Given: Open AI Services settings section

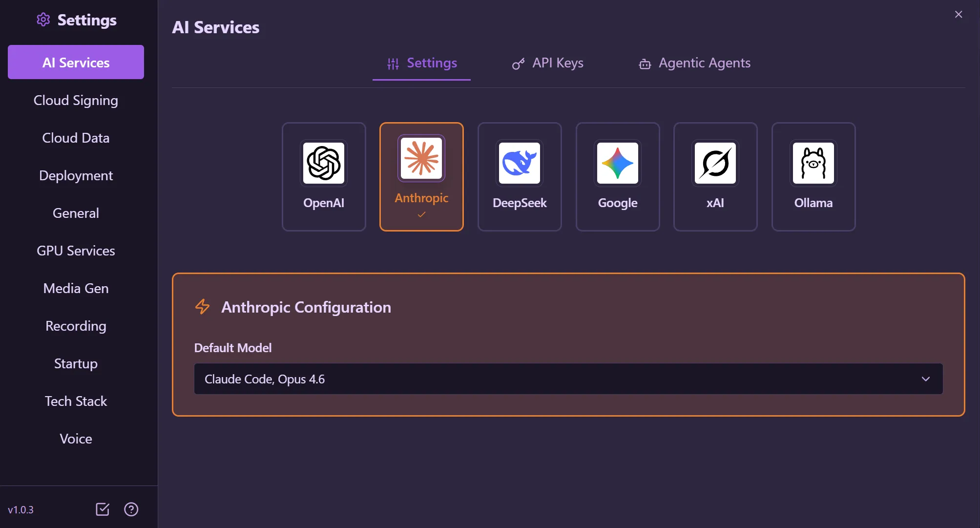Looking at the screenshot, I should [x=76, y=62].
